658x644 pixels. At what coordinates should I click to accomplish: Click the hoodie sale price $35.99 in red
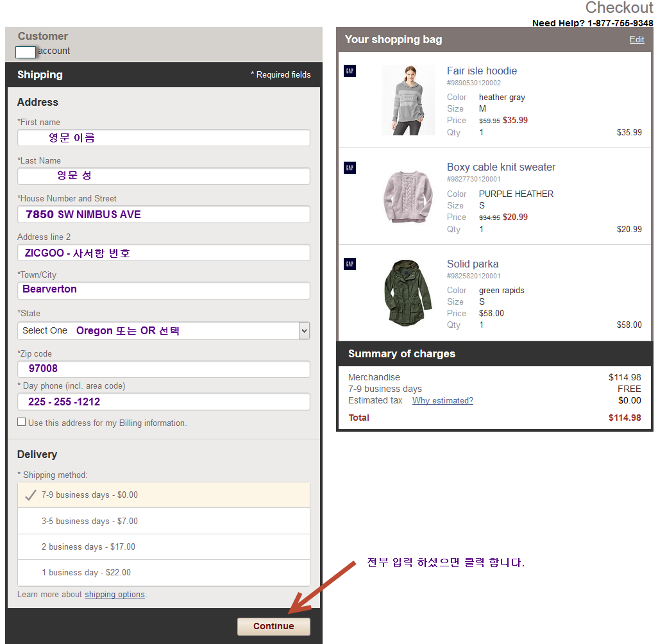[516, 120]
